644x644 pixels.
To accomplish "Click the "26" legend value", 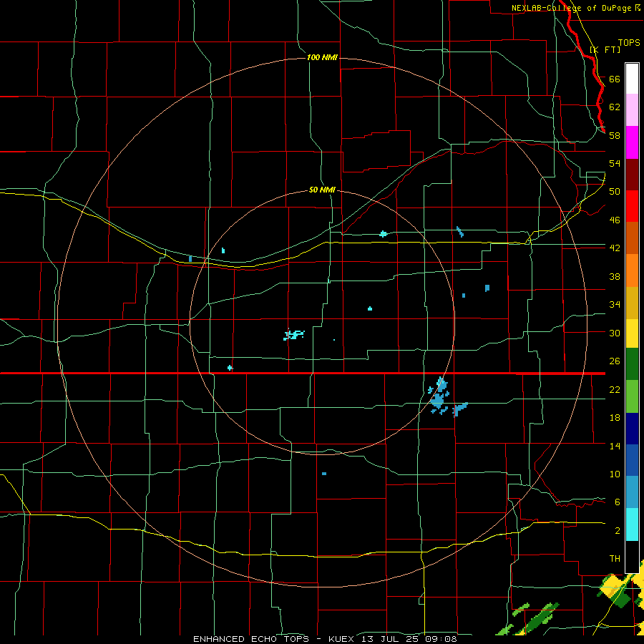I will 615,361.
